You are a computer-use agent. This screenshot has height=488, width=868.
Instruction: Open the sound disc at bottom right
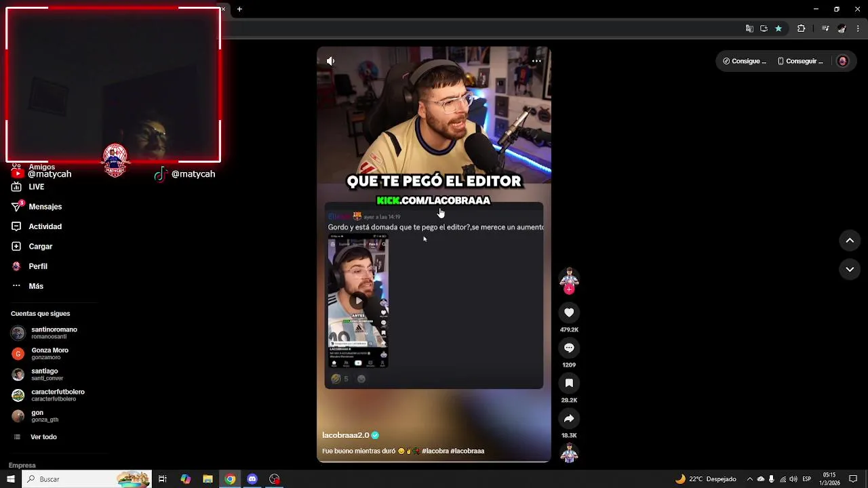click(569, 453)
